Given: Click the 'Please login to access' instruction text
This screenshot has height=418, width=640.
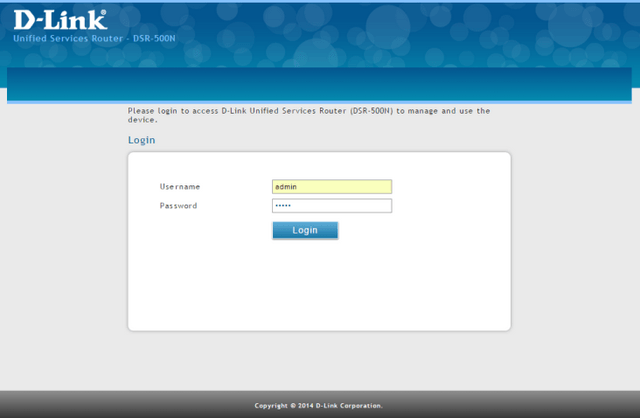Looking at the screenshot, I should pyautogui.click(x=309, y=115).
